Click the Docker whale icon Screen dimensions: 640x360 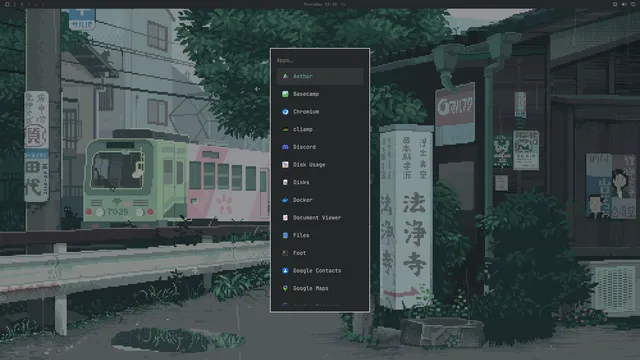coord(285,200)
